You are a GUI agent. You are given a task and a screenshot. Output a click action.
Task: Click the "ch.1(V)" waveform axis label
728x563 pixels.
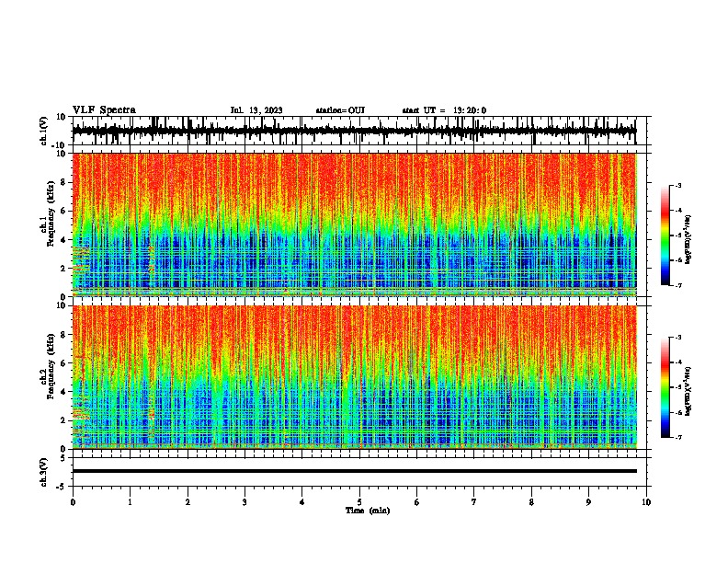tap(44, 131)
